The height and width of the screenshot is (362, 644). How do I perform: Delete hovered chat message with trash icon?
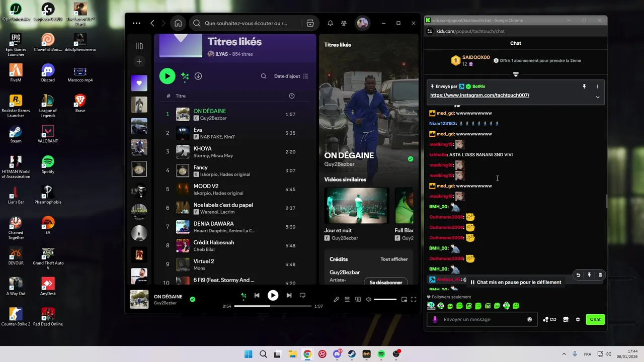[x=600, y=275]
